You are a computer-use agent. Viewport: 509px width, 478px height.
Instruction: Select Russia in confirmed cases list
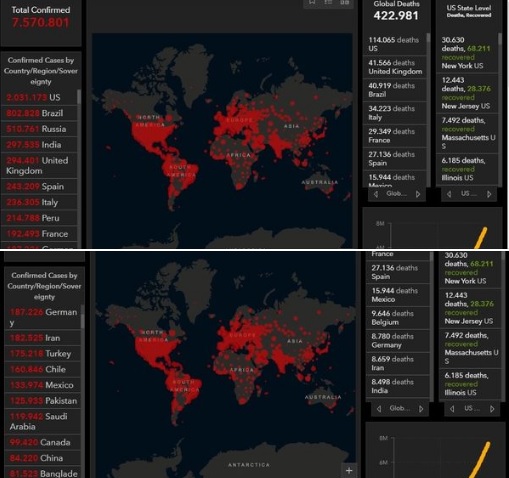39,129
